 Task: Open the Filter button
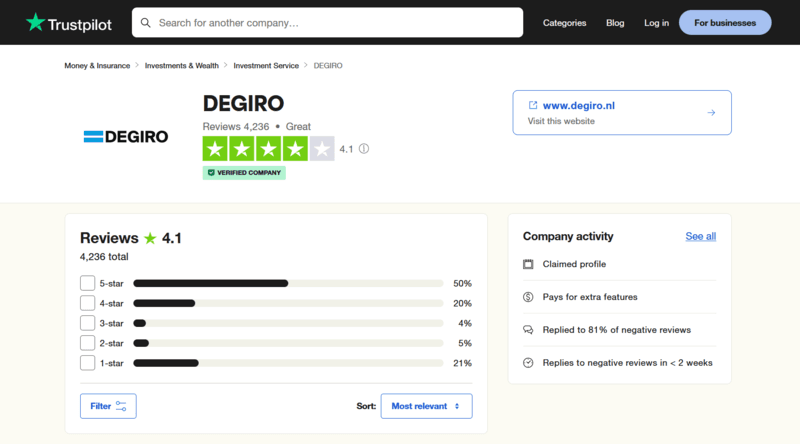point(108,406)
